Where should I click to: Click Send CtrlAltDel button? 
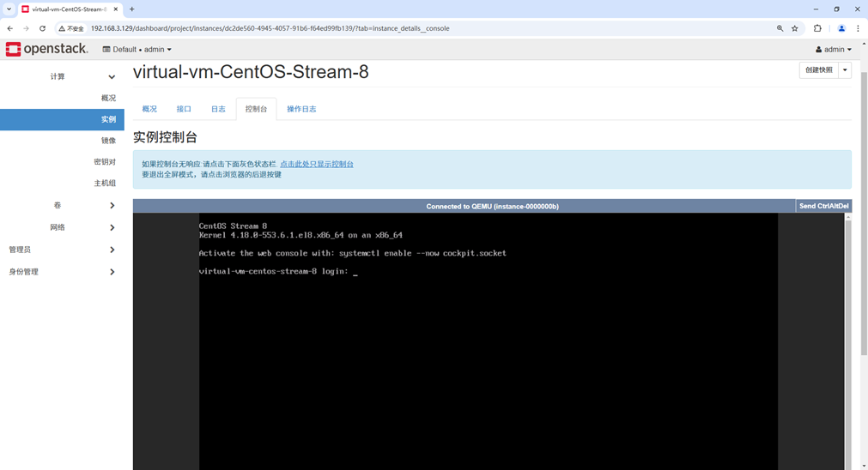pos(823,206)
